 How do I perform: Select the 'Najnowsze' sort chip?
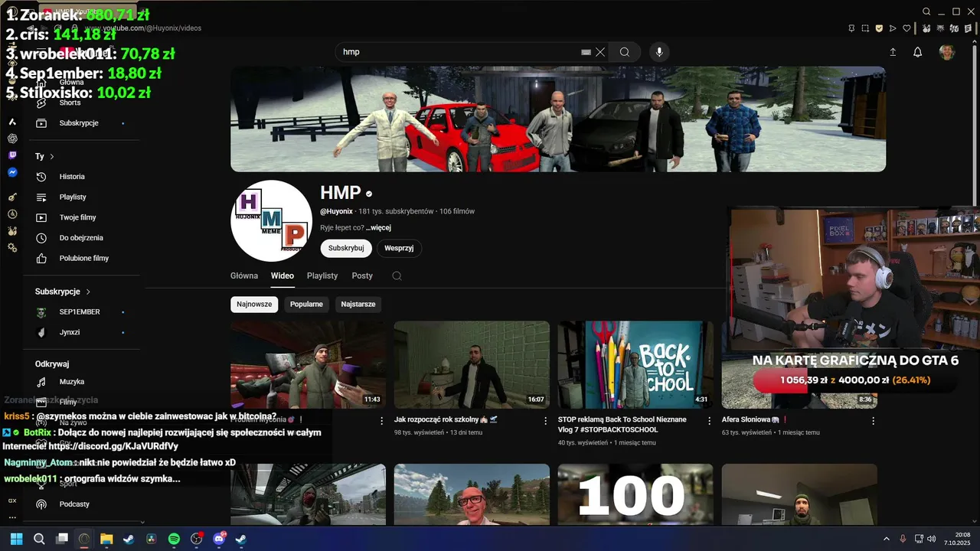coord(254,304)
